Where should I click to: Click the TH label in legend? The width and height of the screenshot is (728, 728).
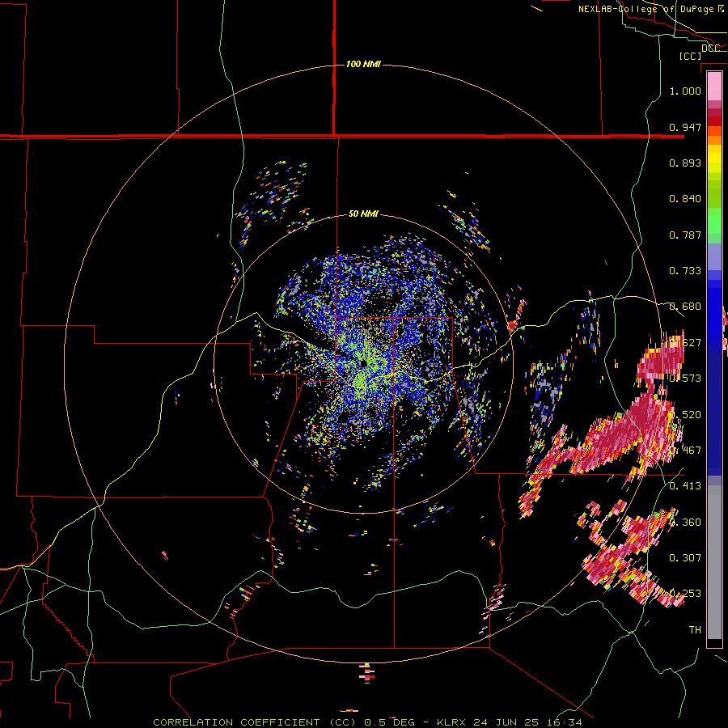point(695,629)
